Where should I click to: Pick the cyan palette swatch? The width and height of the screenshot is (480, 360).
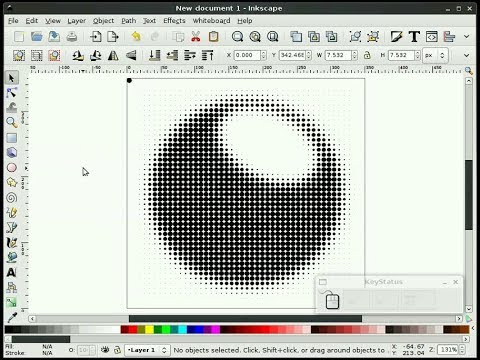182,330
